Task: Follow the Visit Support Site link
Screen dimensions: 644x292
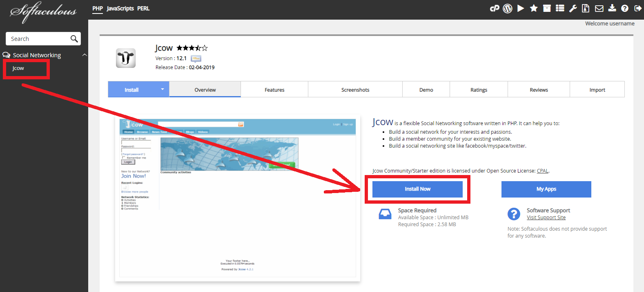Action: [x=546, y=218]
